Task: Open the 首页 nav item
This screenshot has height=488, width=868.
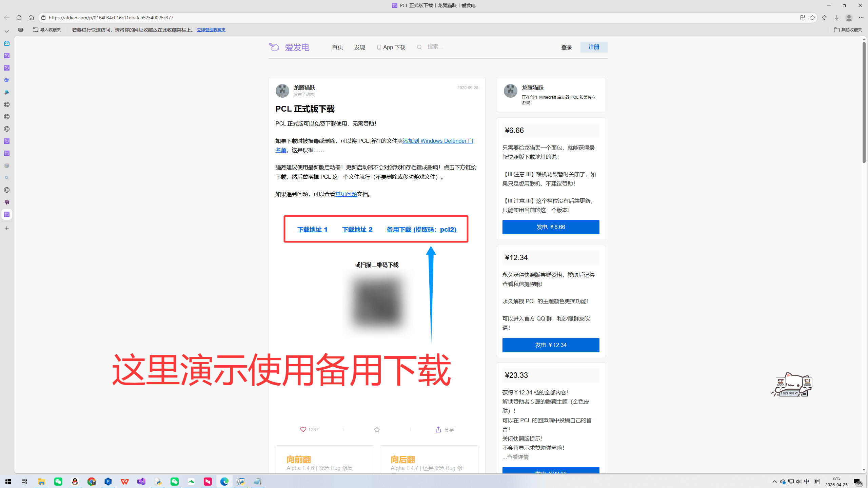Action: tap(337, 47)
